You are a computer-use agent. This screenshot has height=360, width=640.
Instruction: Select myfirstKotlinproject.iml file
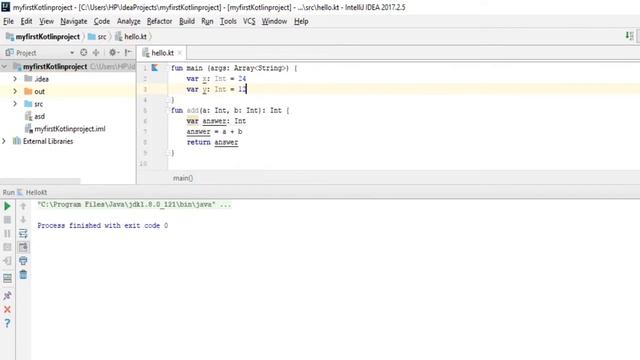pos(65,129)
